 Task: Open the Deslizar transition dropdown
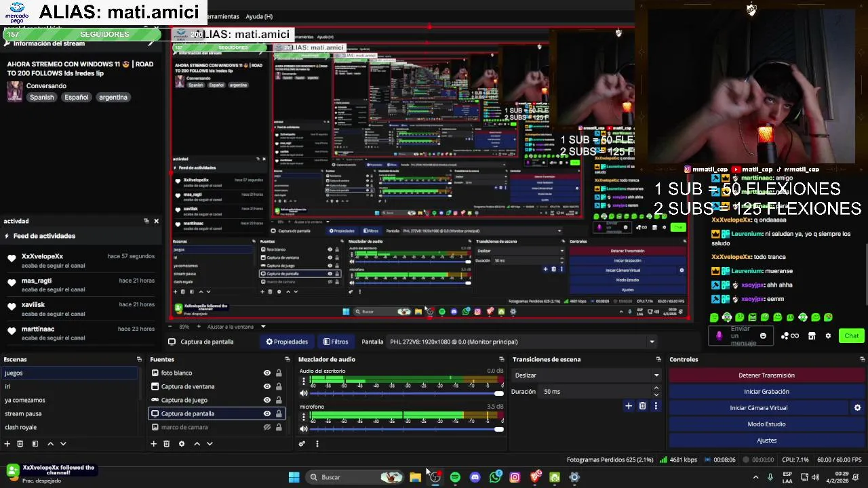tap(586, 375)
